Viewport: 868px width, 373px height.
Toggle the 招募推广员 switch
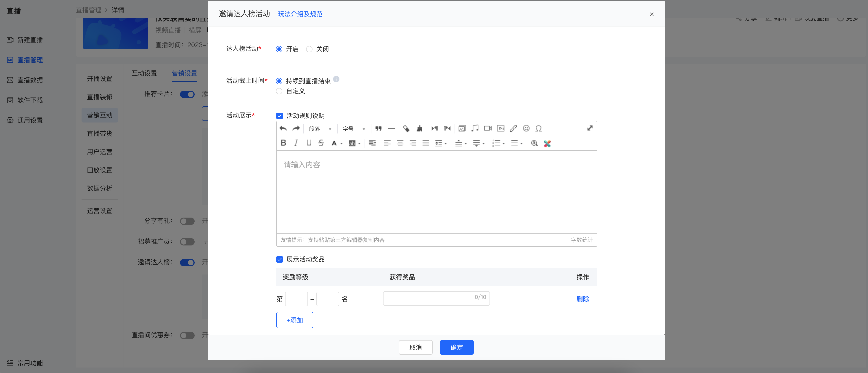pos(187,242)
